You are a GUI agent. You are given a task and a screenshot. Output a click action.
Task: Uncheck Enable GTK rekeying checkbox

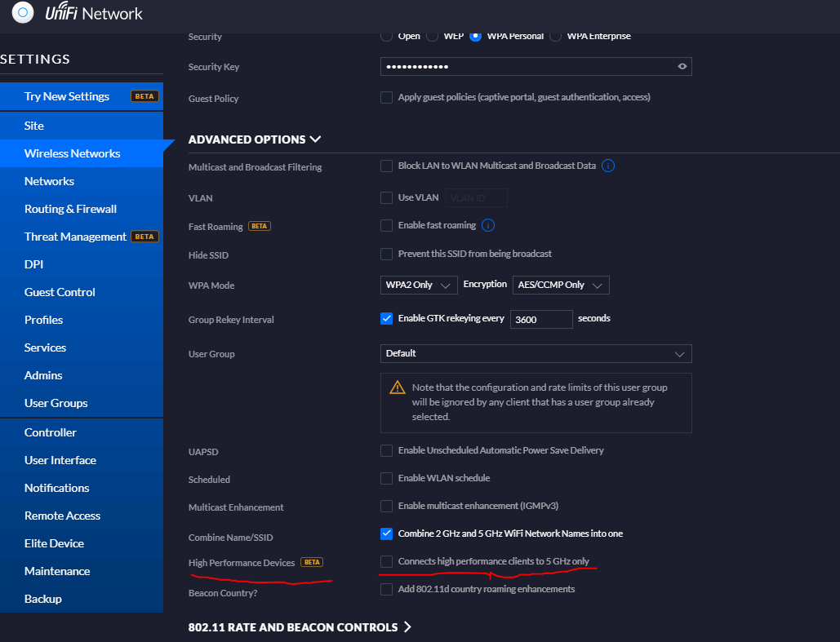coord(387,318)
